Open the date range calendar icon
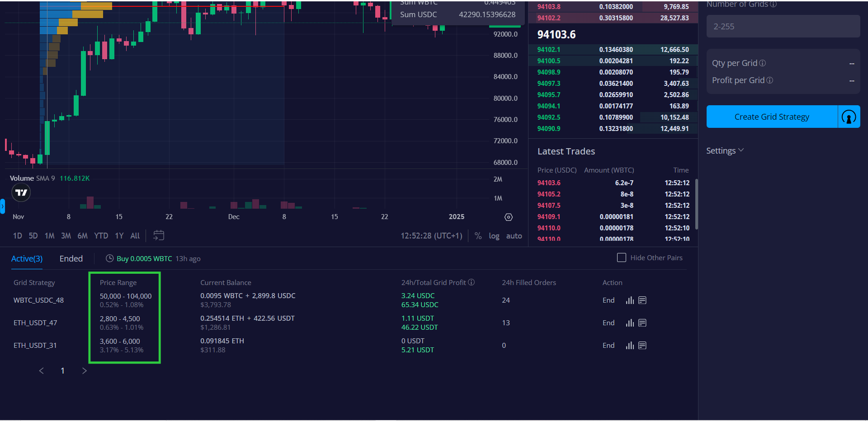Screen dimensions: 868x421 [x=159, y=235]
